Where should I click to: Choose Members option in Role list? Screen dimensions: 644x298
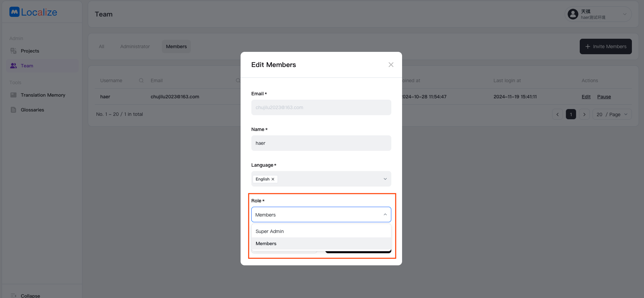coord(266,243)
